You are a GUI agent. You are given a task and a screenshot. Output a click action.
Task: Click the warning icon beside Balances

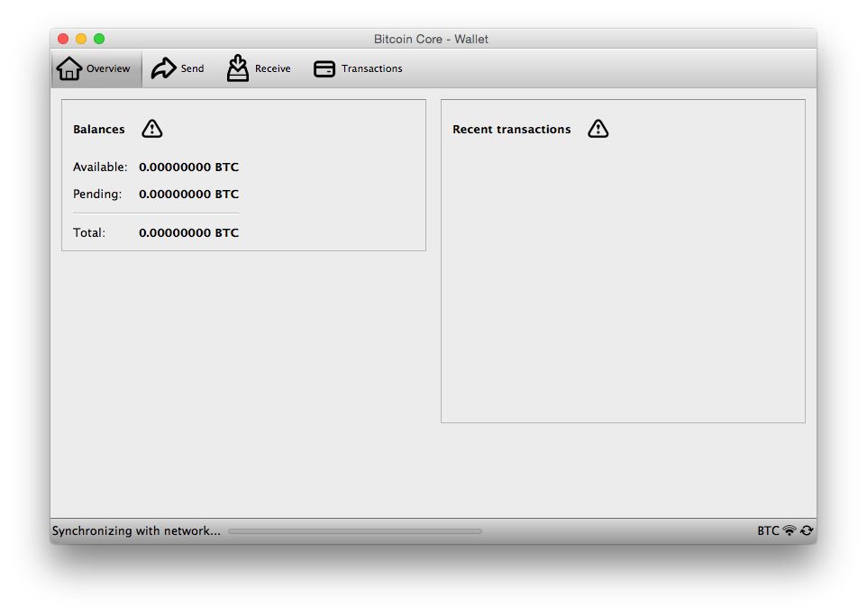pyautogui.click(x=152, y=129)
